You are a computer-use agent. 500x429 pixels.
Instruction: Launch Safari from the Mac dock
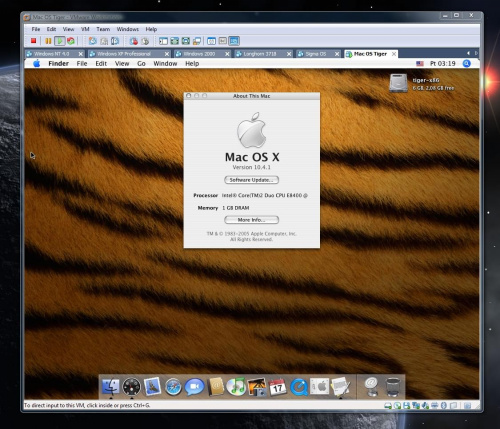pos(173,387)
